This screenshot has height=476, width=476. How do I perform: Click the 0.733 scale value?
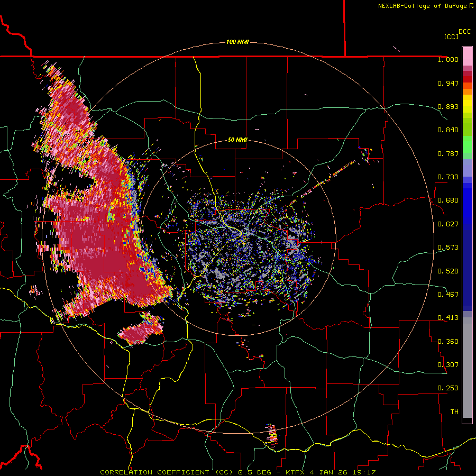tap(448, 177)
